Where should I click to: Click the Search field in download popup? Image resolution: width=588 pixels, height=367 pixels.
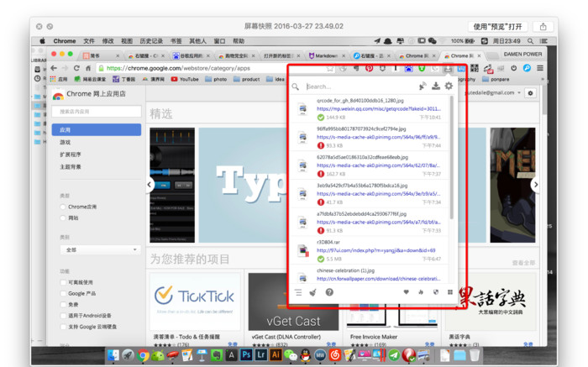tap(360, 87)
